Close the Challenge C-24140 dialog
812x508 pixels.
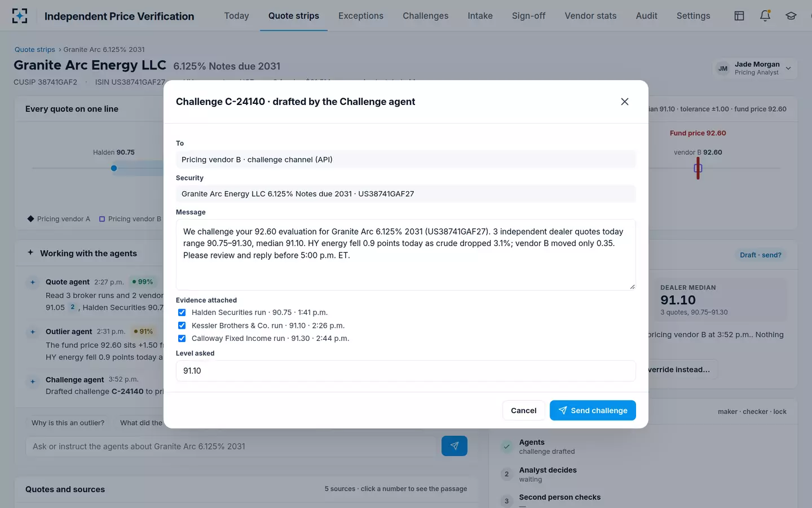coord(625,102)
